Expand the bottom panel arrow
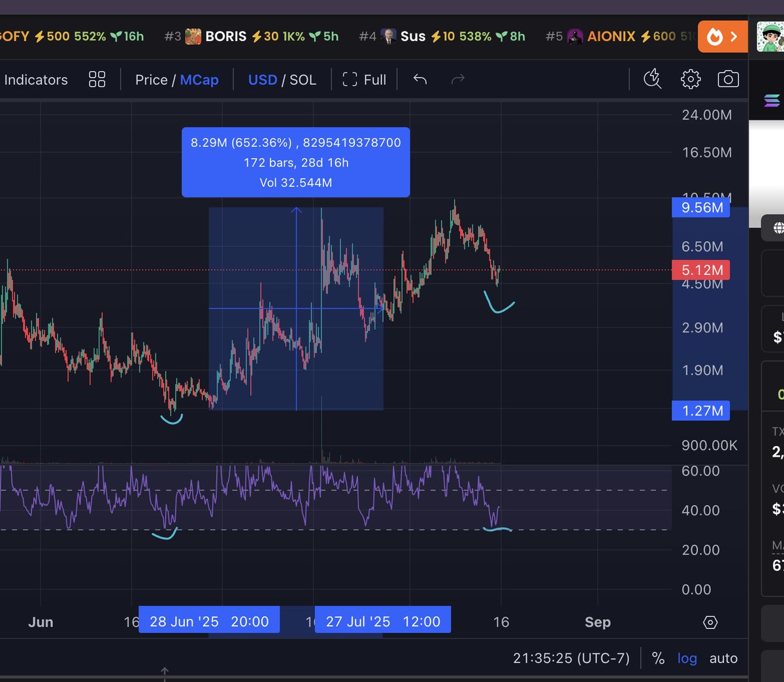Viewport: 784px width, 682px height. pyautogui.click(x=165, y=672)
